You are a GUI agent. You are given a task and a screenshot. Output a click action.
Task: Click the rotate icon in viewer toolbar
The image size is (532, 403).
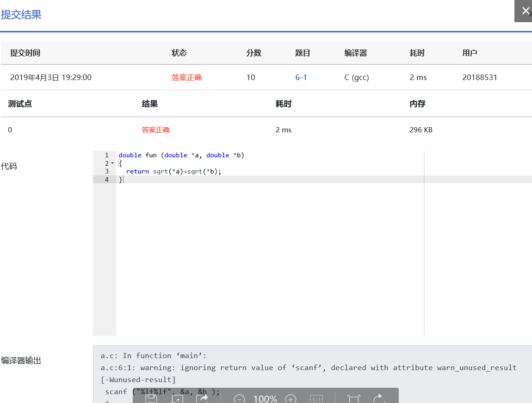(379, 399)
